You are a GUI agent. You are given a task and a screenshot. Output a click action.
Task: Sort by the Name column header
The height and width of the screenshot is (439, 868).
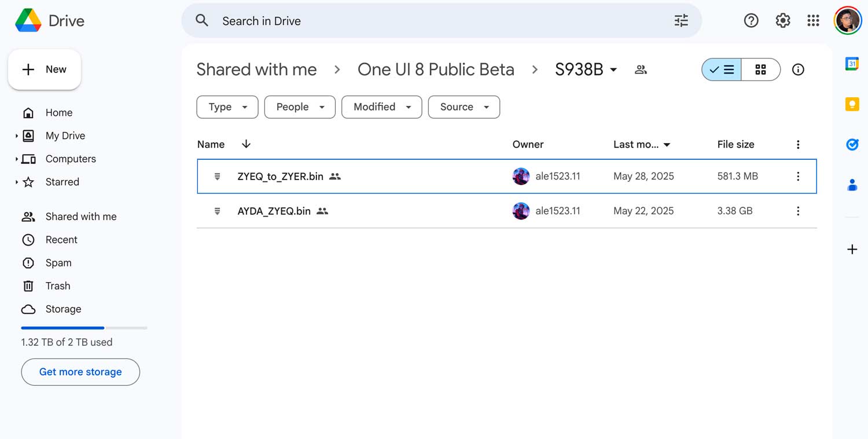211,145
